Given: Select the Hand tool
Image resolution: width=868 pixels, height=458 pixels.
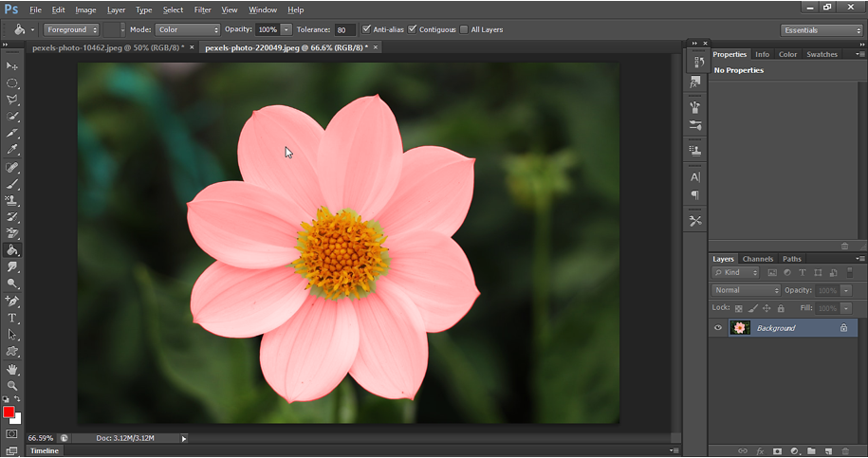Looking at the screenshot, I should (x=12, y=369).
